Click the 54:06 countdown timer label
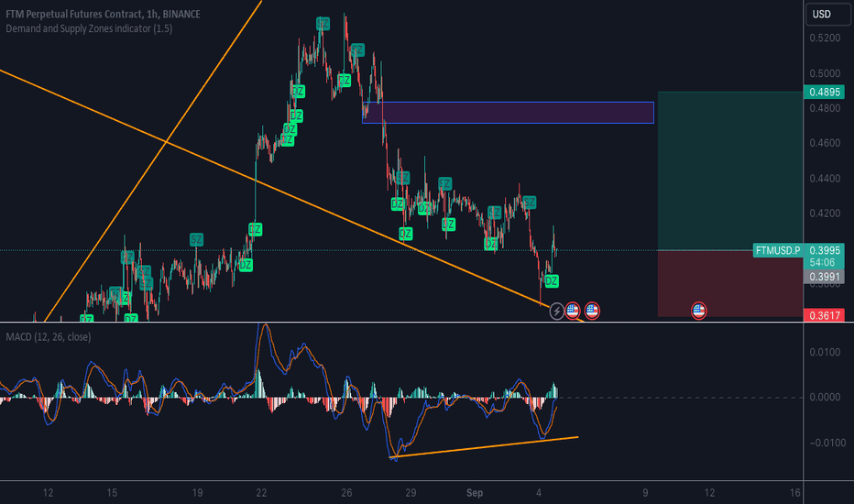Image resolution: width=854 pixels, height=504 pixels. pyautogui.click(x=822, y=263)
